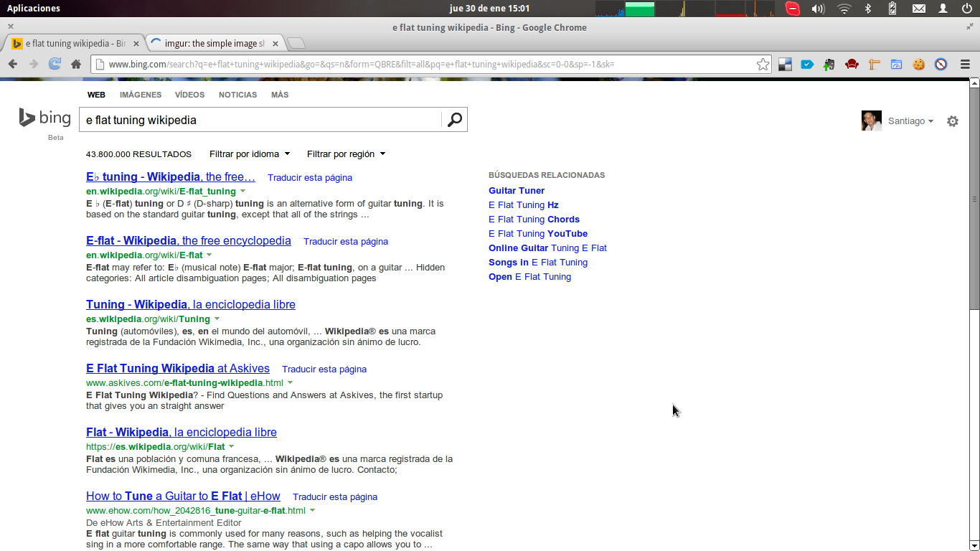This screenshot has height=551, width=980.
Task: Switch to NOTICIAS search tab
Action: (237, 95)
